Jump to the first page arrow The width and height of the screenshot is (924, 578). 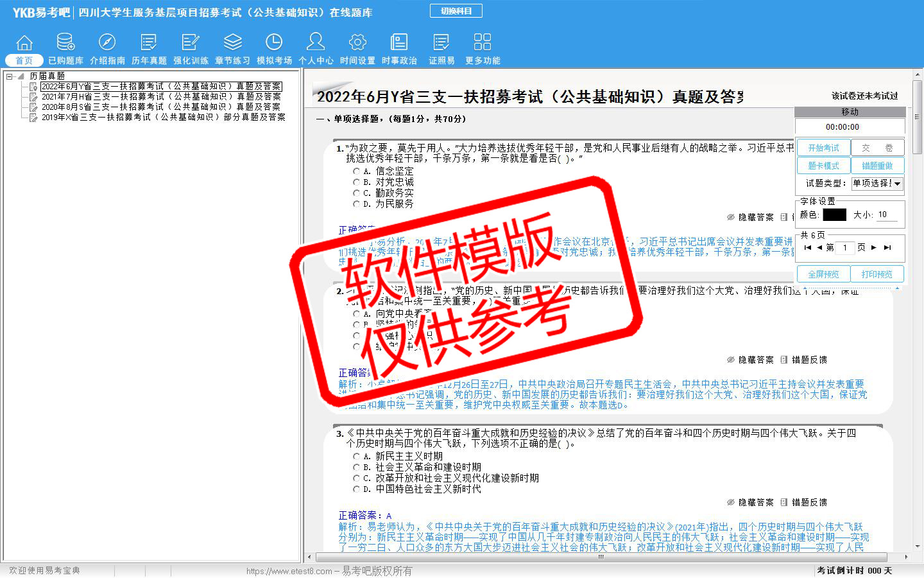click(x=807, y=247)
